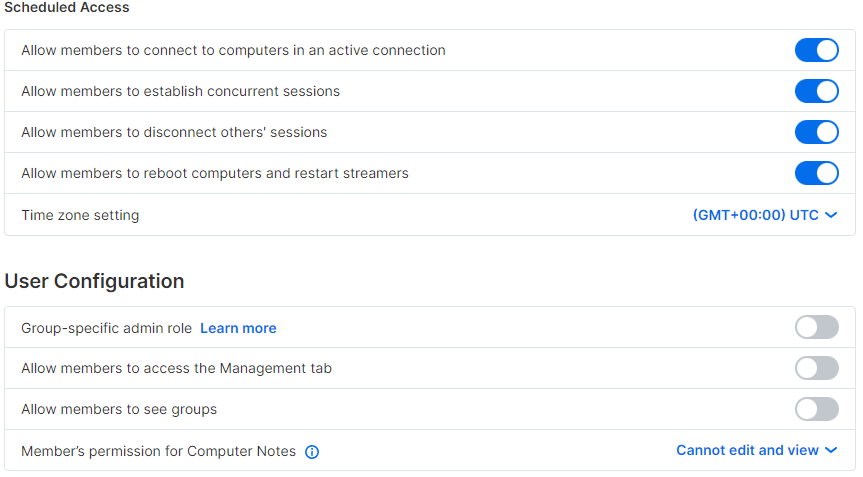The height and width of the screenshot is (477, 863).
Task: Open the Learn more link
Action: click(x=238, y=328)
